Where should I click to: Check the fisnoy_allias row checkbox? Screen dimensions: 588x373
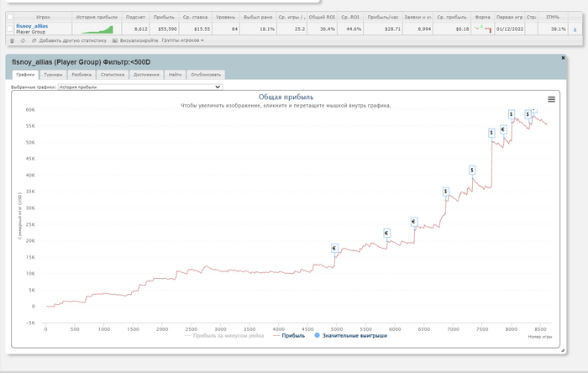tap(10, 29)
